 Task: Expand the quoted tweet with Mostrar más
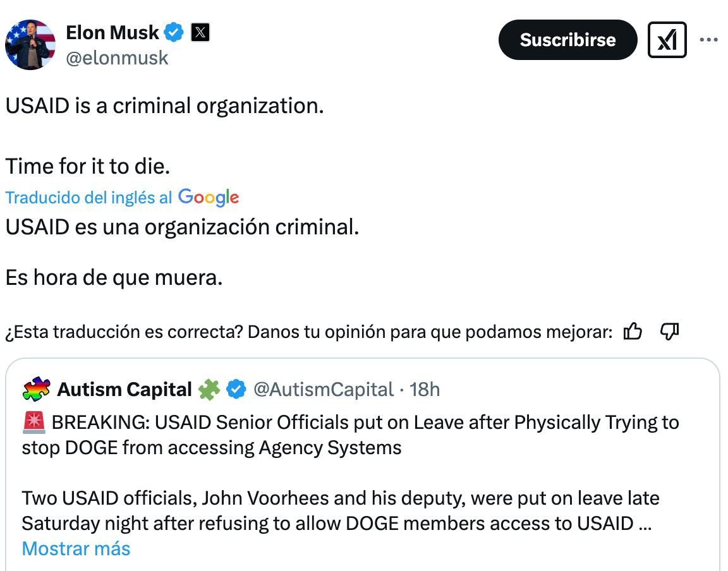click(75, 548)
